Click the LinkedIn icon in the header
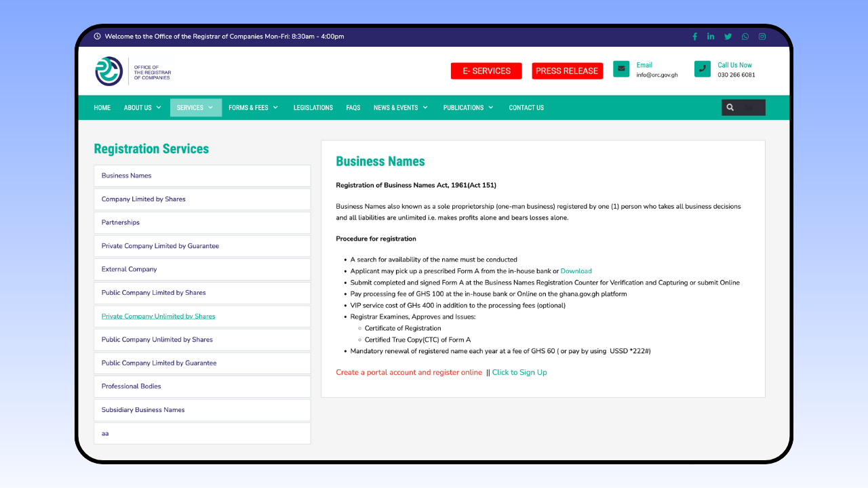The width and height of the screenshot is (868, 488). (711, 37)
